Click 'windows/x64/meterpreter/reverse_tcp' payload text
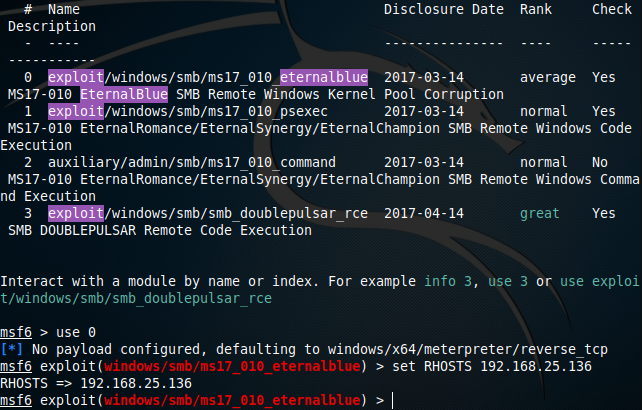 click(x=468, y=349)
